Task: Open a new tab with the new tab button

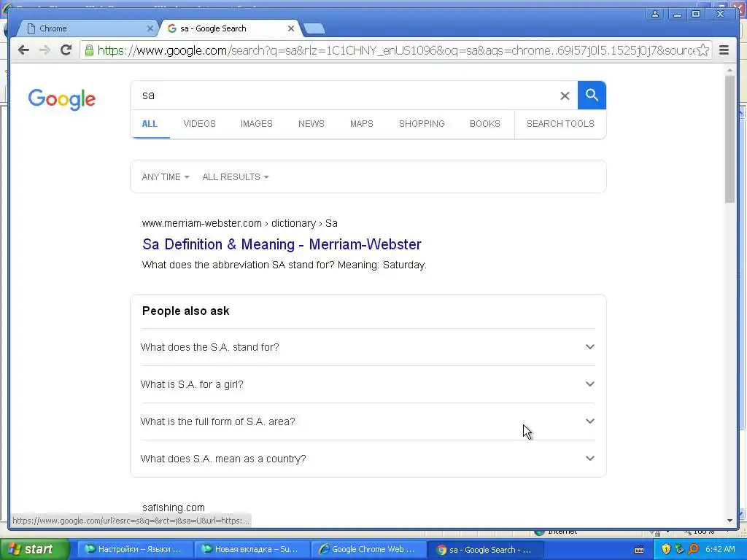Action: (x=314, y=29)
